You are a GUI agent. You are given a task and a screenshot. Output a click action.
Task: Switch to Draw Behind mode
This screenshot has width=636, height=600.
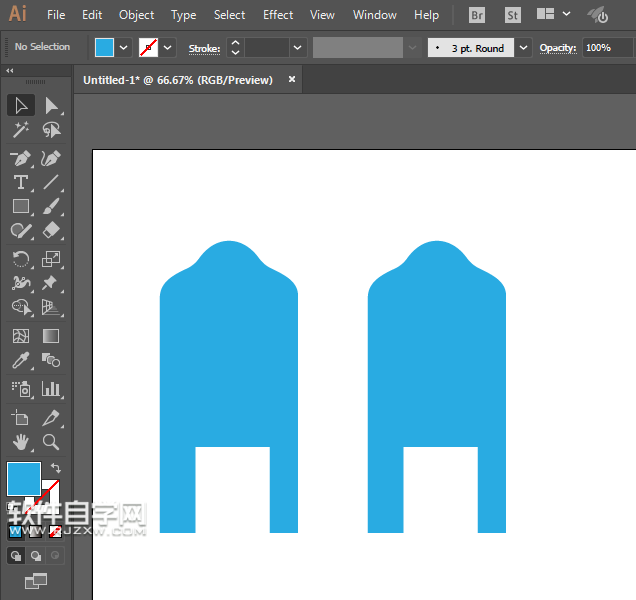tap(36, 555)
